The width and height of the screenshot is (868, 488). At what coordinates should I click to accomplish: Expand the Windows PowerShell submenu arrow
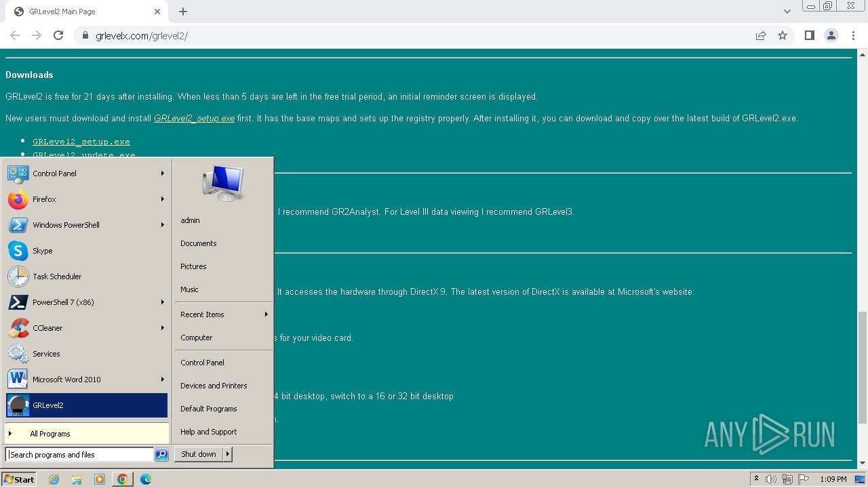coord(163,225)
